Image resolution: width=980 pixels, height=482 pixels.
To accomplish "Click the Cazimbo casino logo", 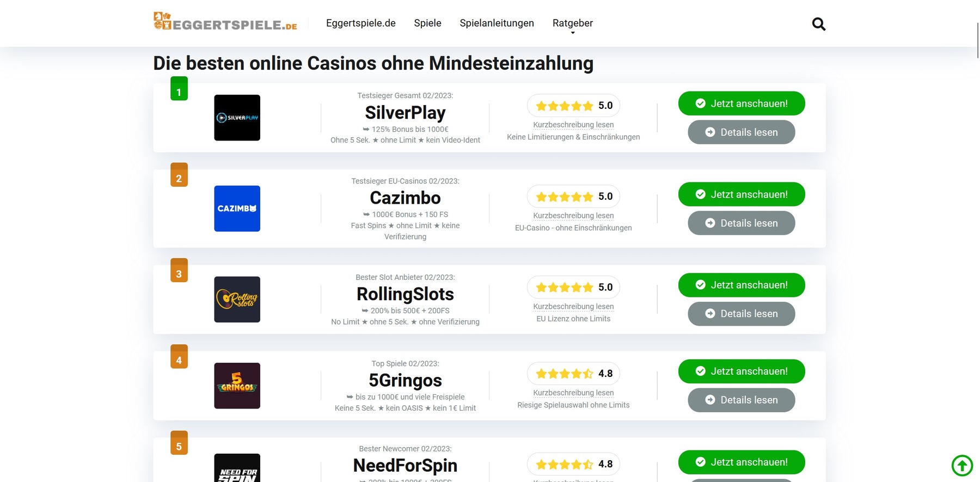I will pyautogui.click(x=237, y=209).
